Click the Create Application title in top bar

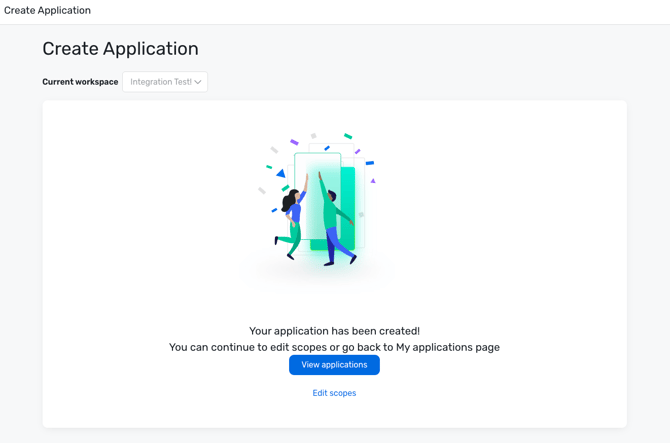coord(47,10)
